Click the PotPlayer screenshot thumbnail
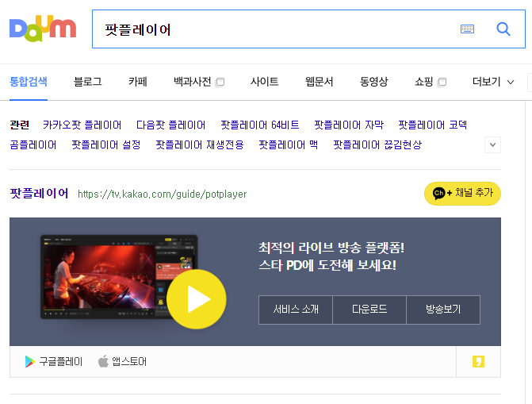532x404 pixels. [x=119, y=276]
